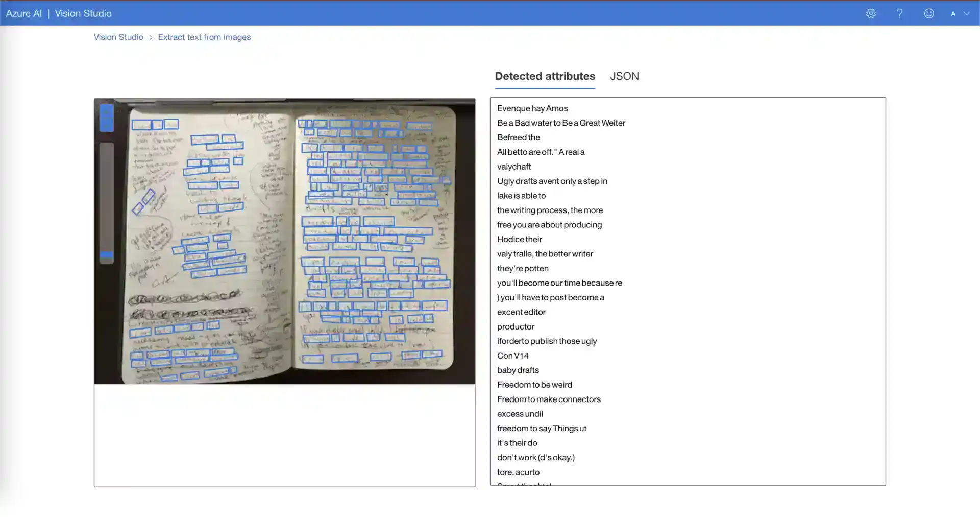Select the 'they're potten' line

pos(523,269)
